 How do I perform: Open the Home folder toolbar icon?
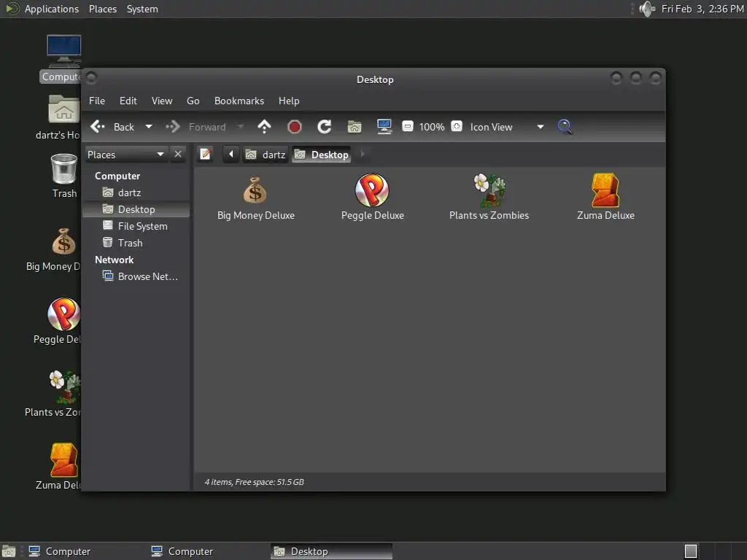[x=355, y=127]
